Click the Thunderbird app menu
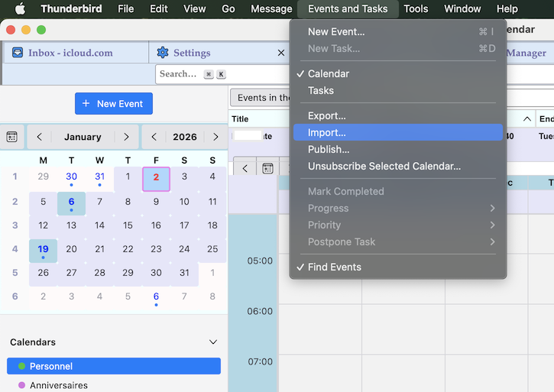Viewport: 554px width, 392px height. pos(71,8)
